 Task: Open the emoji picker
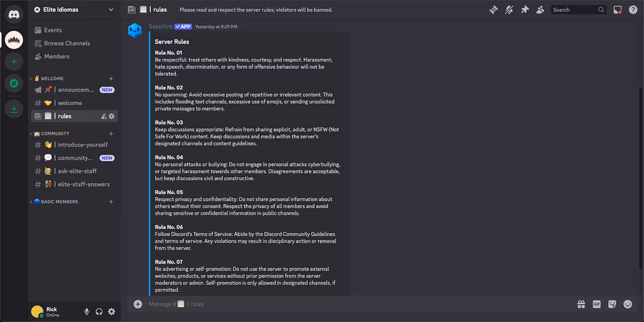(627, 304)
